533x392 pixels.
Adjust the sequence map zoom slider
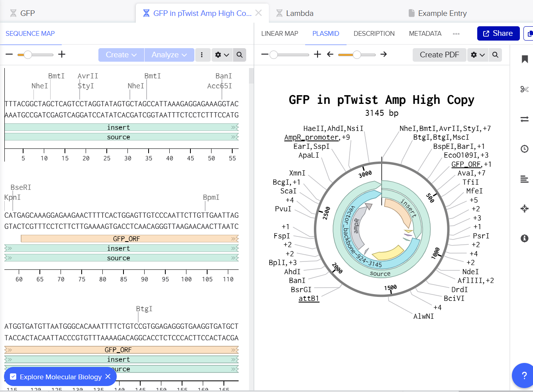[28, 55]
